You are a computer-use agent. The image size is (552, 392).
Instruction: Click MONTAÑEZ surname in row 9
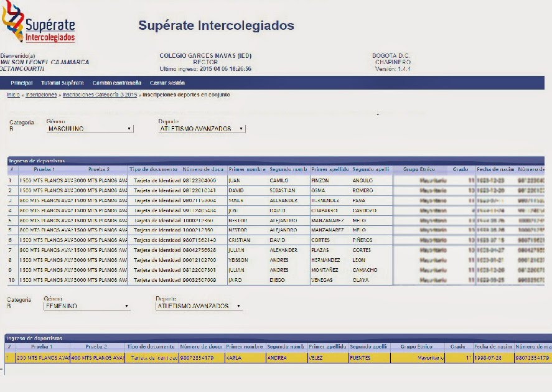[325, 270]
